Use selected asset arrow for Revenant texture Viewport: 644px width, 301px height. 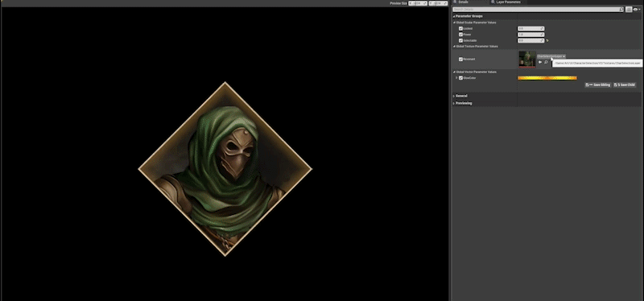tap(540, 63)
